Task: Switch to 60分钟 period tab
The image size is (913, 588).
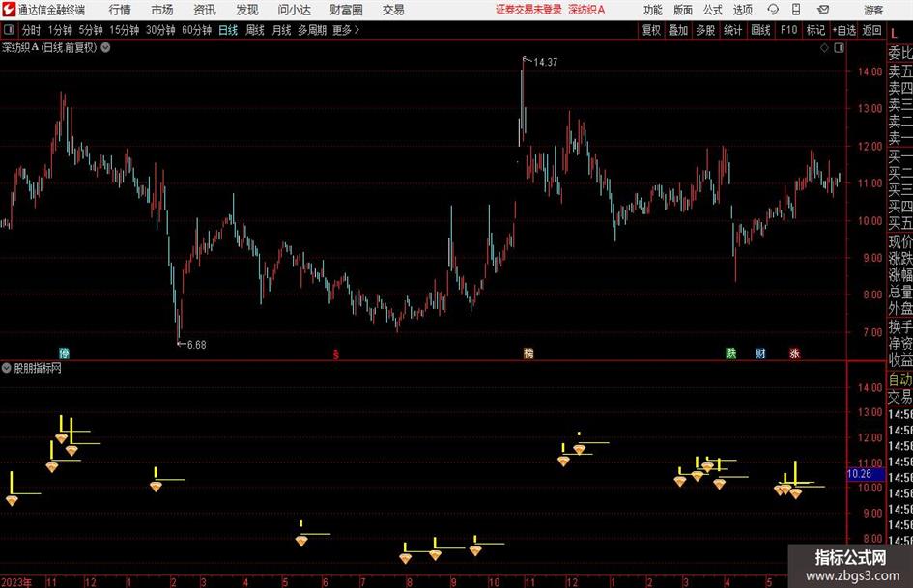Action: tap(196, 30)
